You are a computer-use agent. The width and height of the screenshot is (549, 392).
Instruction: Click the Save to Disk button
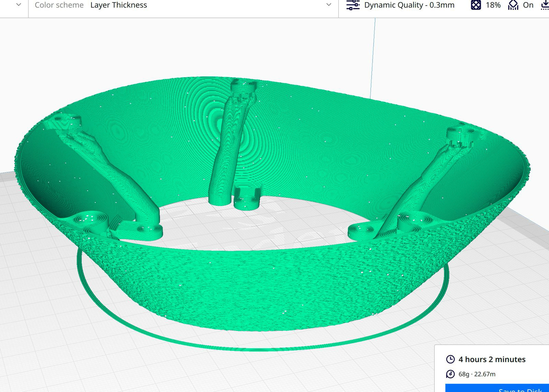click(x=497, y=388)
